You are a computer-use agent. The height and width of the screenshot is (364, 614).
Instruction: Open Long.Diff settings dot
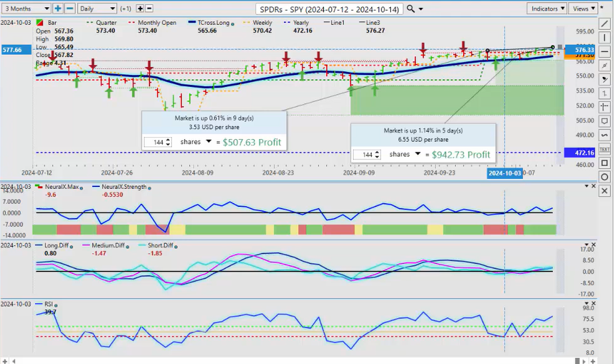(x=71, y=247)
